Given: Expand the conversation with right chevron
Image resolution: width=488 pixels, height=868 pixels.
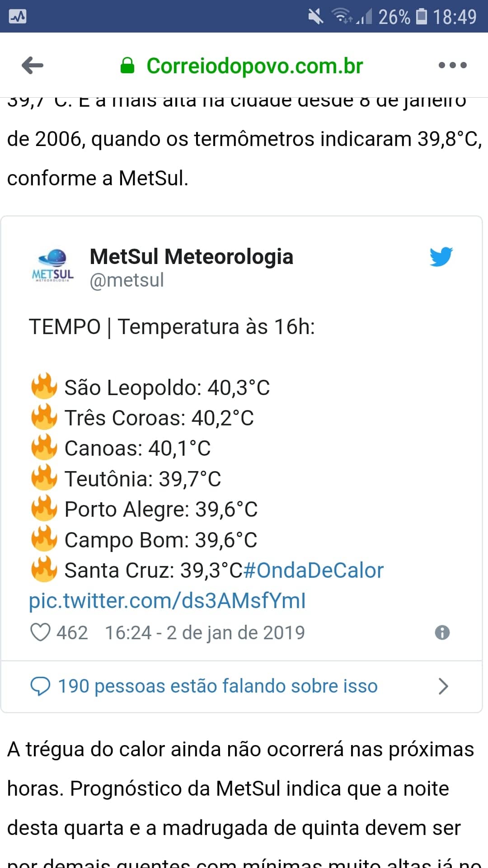Looking at the screenshot, I should 444,686.
